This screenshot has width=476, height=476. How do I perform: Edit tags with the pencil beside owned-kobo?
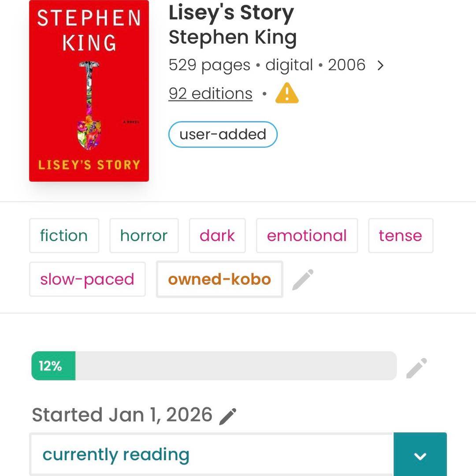point(303,279)
